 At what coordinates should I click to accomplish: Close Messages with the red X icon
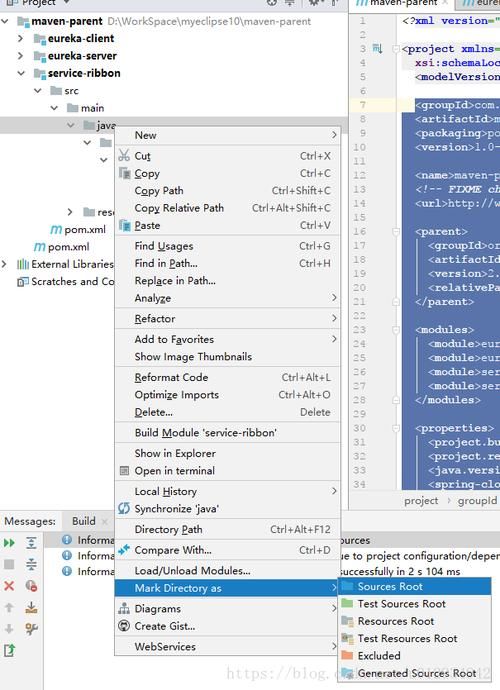click(9, 586)
